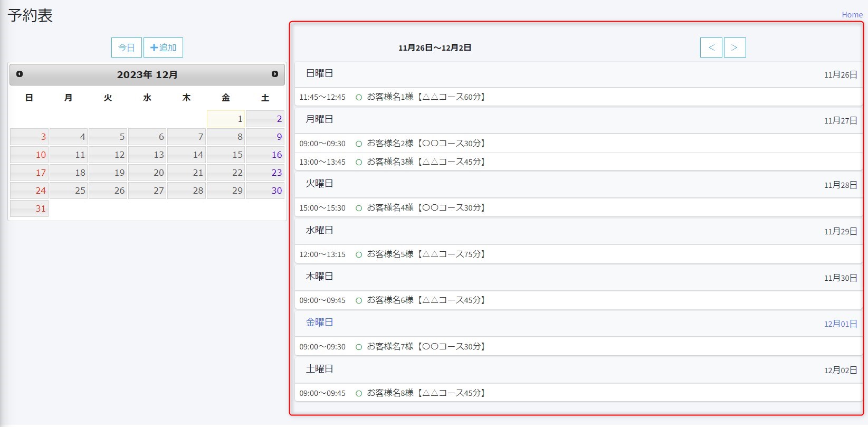
Task: Open the Home link
Action: 852,15
